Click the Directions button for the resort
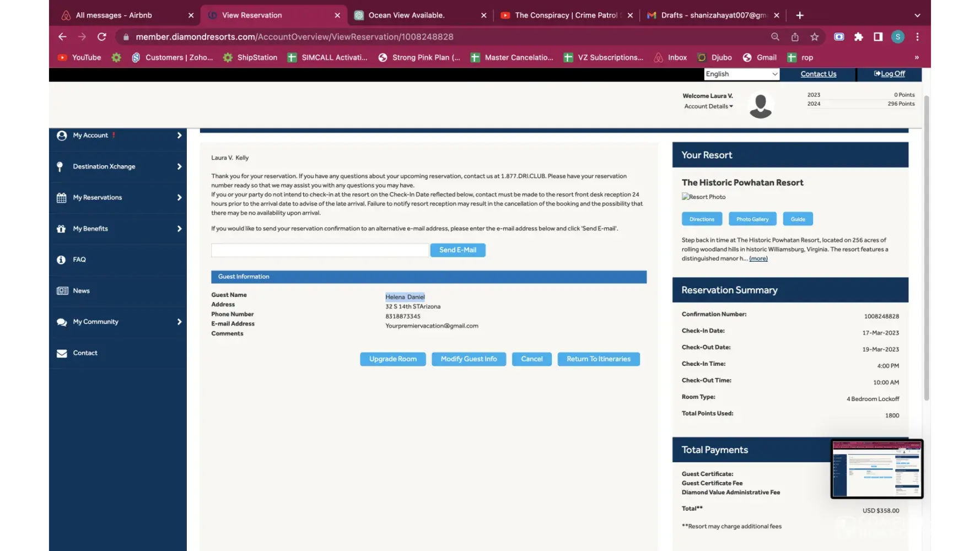Viewport: 980px width, 551px height. tap(702, 219)
